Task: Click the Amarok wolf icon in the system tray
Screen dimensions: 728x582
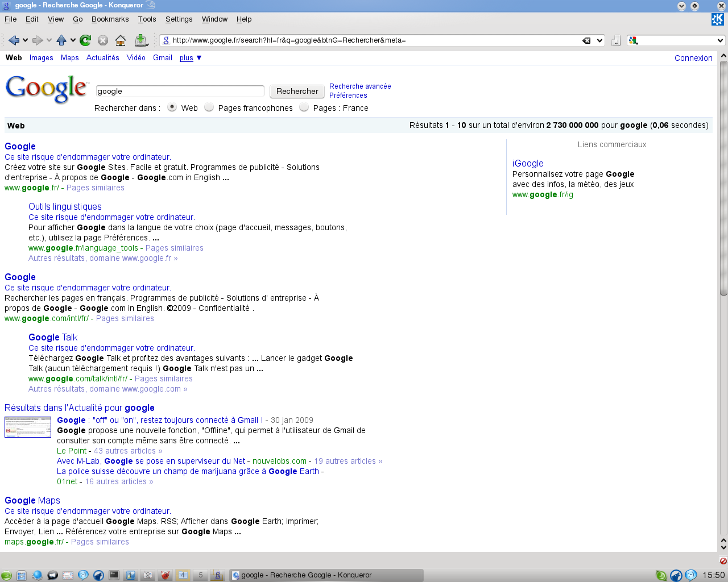Action: (676, 575)
